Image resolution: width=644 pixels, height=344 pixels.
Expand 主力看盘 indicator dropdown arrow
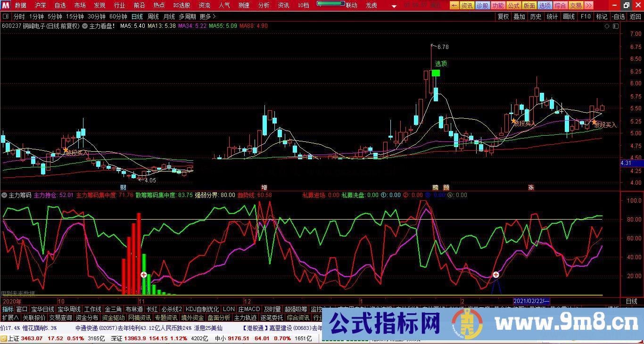(85, 26)
